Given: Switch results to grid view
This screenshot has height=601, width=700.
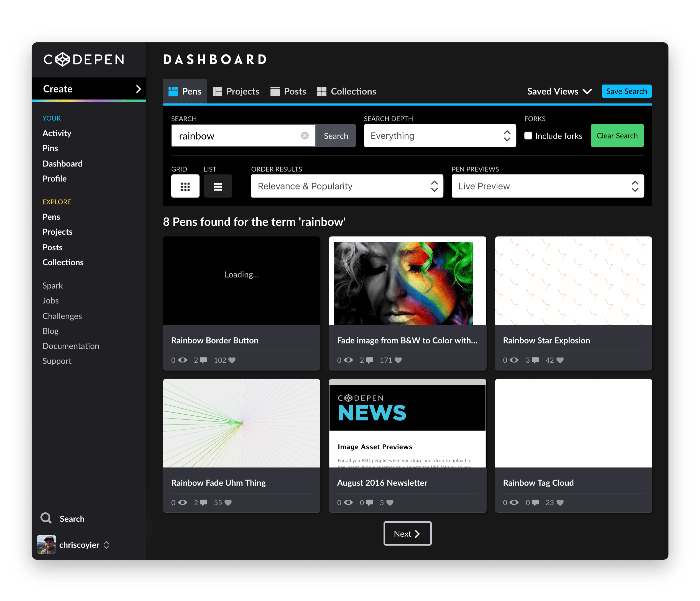Looking at the screenshot, I should [185, 186].
